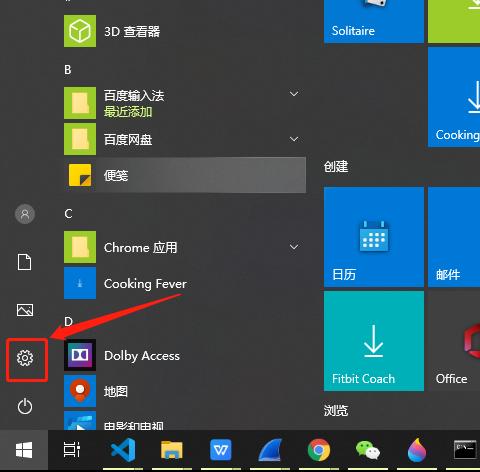Open the Documents icon in Start sidebar
Viewport: 480px width, 472px height.
click(25, 262)
